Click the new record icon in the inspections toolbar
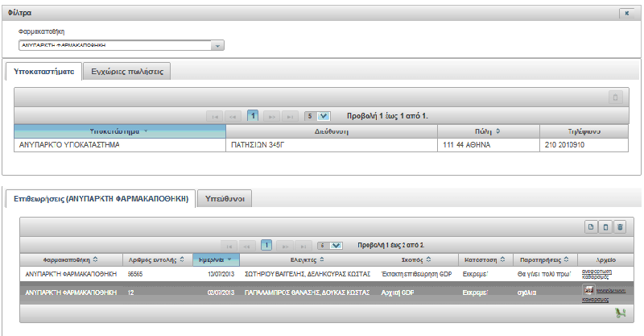This screenshot has width=644, height=336. click(591, 227)
